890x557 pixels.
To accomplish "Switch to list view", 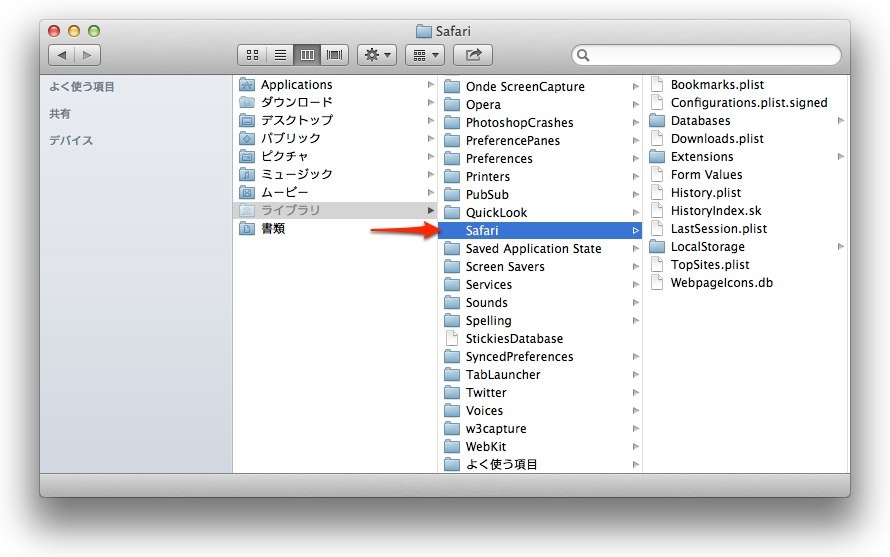I will coord(280,55).
